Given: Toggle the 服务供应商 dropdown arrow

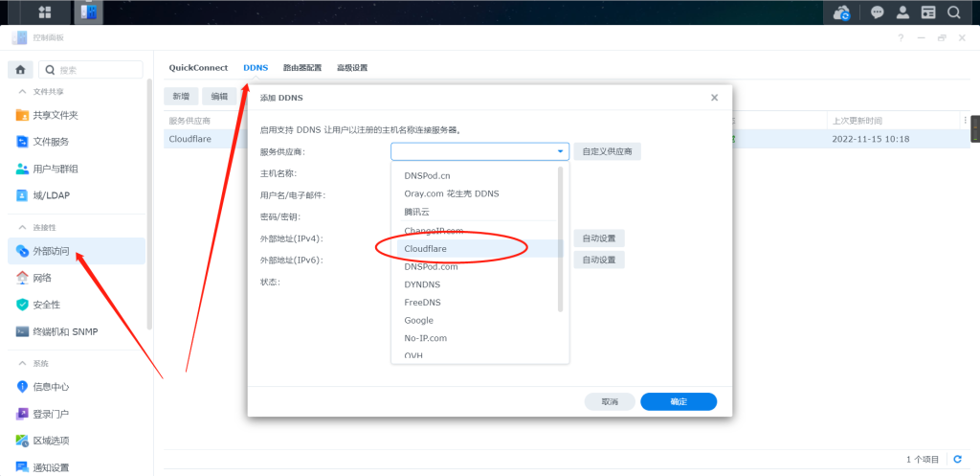Looking at the screenshot, I should (x=560, y=151).
